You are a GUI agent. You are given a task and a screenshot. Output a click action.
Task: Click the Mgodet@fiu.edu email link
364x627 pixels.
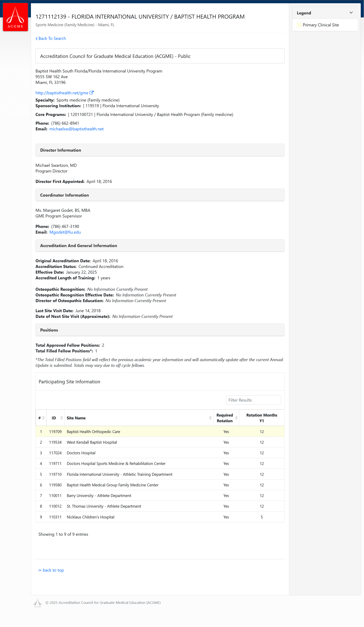[65, 232]
